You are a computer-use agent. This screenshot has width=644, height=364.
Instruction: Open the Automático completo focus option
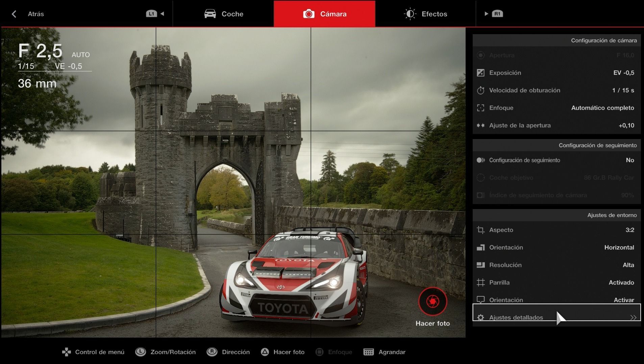(x=602, y=108)
